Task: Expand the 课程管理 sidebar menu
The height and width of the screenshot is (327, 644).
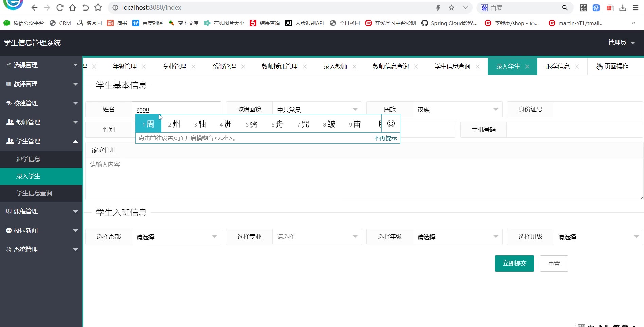Action: [41, 211]
